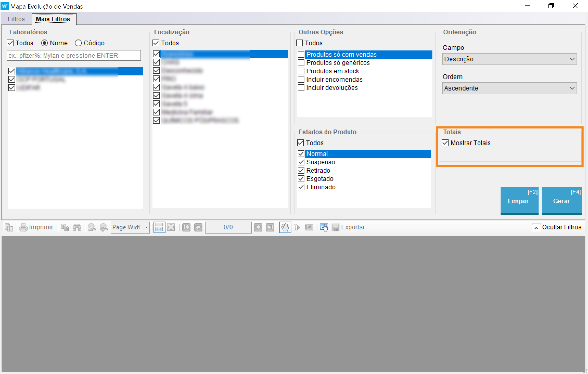Click the fit page width icon

pyautogui.click(x=159, y=228)
